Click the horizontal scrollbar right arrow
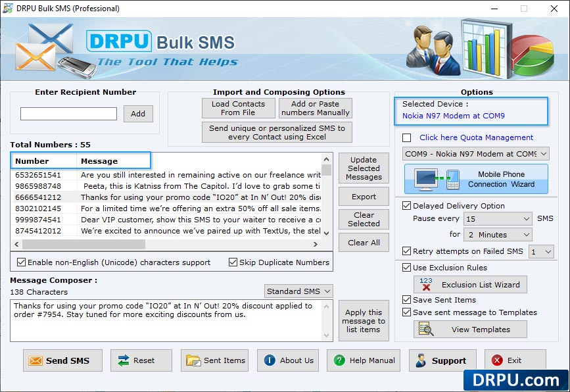 click(316, 245)
